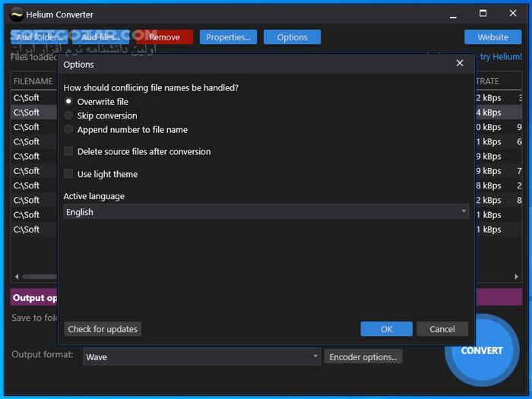532x399 pixels.
Task: Click the red Remove button
Action: (165, 37)
